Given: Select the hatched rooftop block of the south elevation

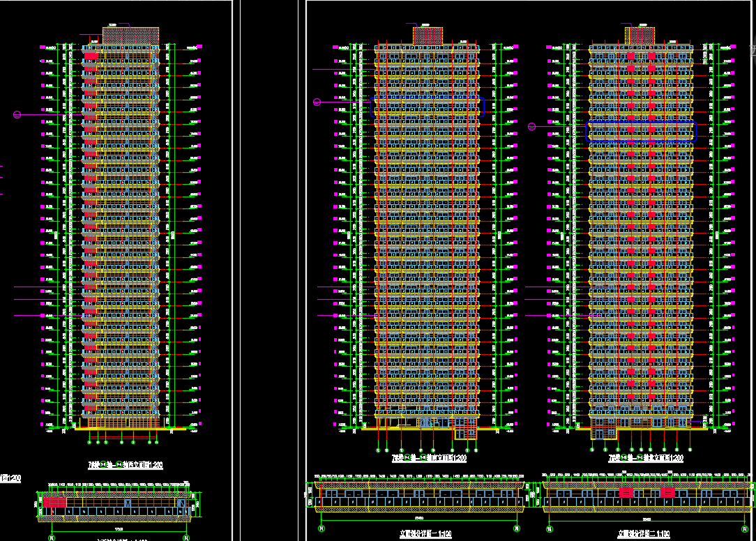Looking at the screenshot, I should pyautogui.click(x=428, y=36).
